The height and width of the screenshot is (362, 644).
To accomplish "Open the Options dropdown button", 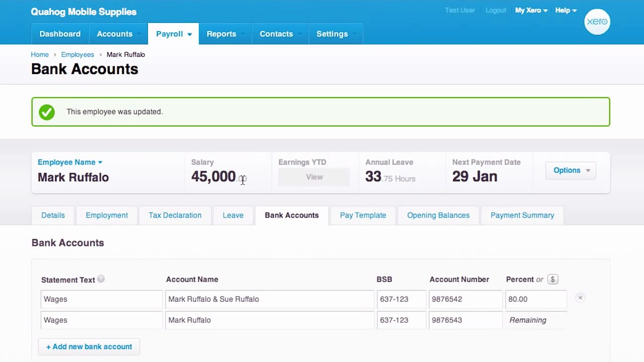I will point(571,170).
